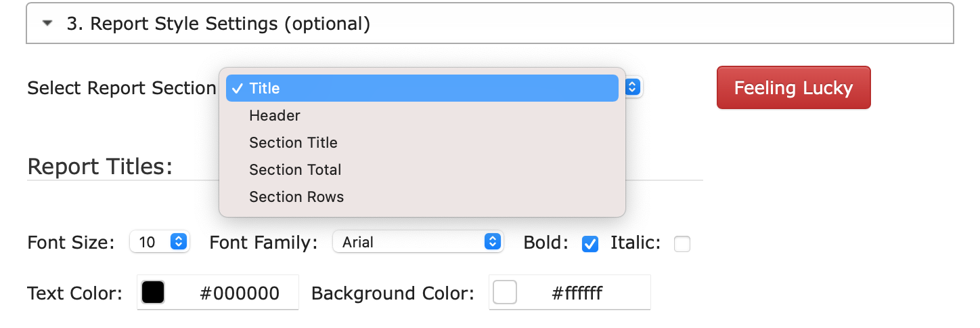Image resolution: width=980 pixels, height=328 pixels.
Task: Select Section Total in the dropdown
Action: tap(422, 169)
